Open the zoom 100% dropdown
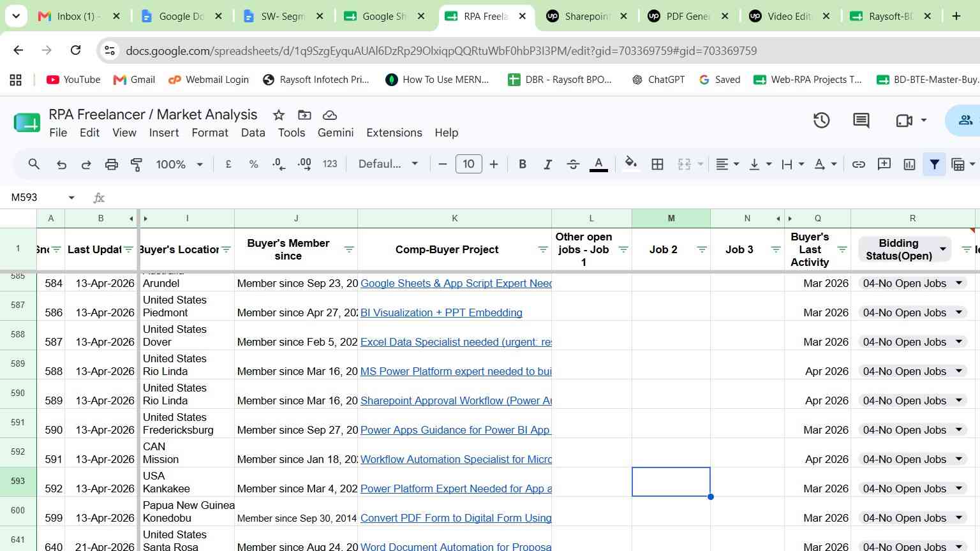This screenshot has width=980, height=551. coord(179,164)
